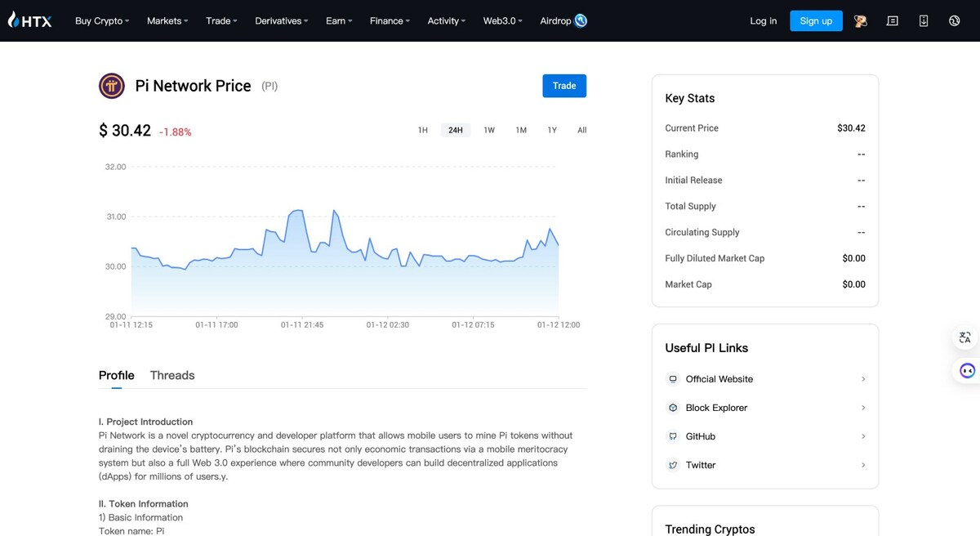Select the All chart range
Screen dimensions: 980x536
(582, 130)
